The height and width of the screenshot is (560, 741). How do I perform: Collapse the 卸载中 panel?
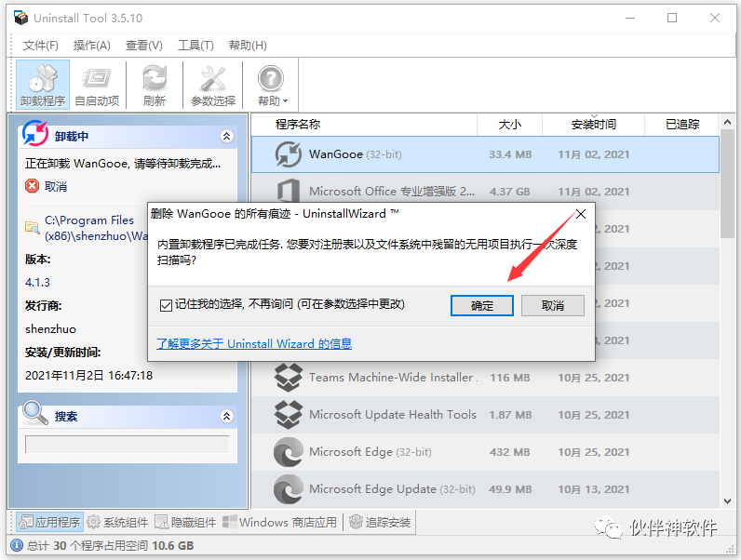click(x=226, y=137)
